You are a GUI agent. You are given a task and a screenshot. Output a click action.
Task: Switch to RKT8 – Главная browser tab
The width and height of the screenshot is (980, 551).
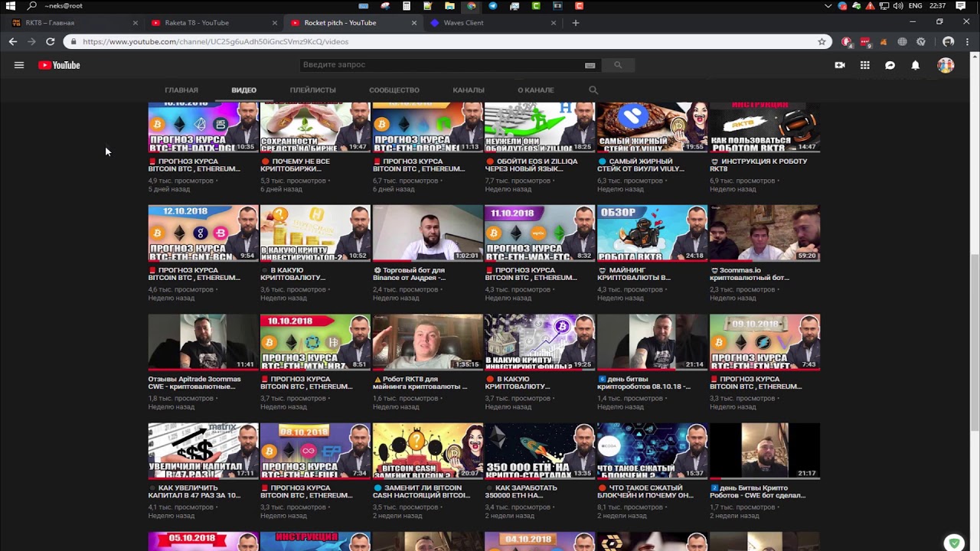point(73,22)
